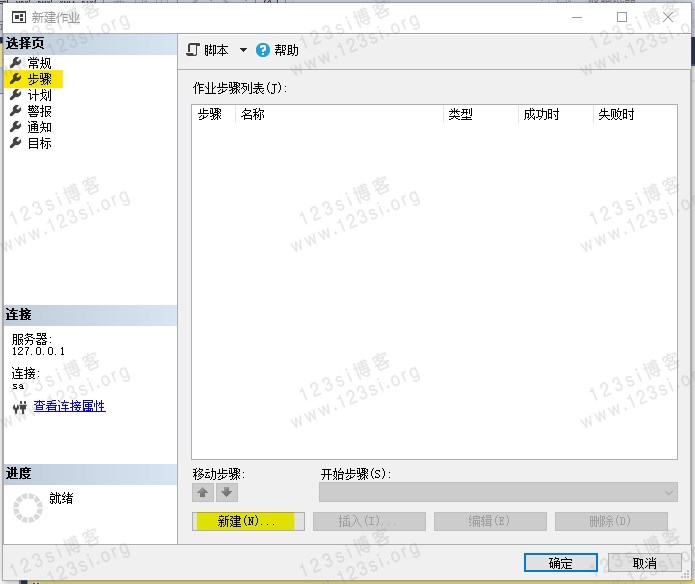
Task: Click the wrench icon beside 通知
Action: (16, 127)
